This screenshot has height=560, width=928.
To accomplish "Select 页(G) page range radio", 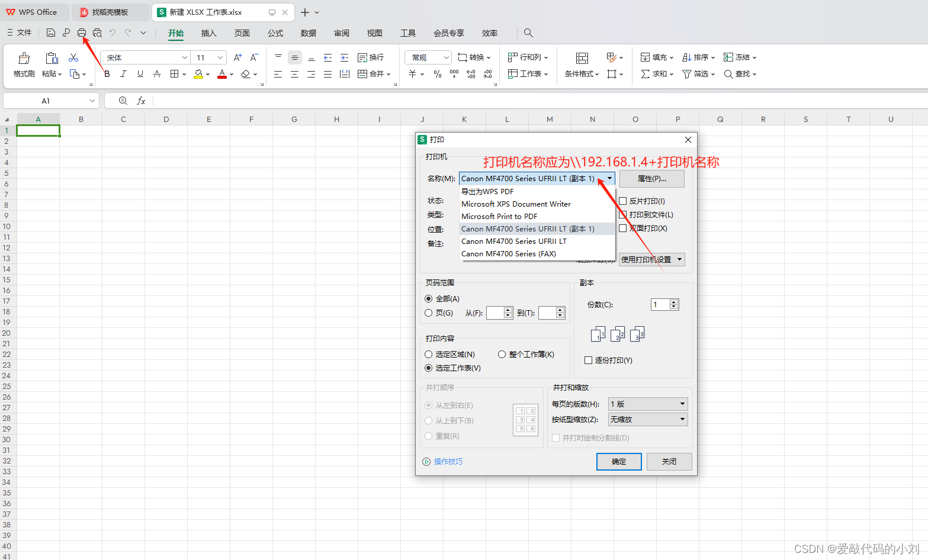I will 429,313.
